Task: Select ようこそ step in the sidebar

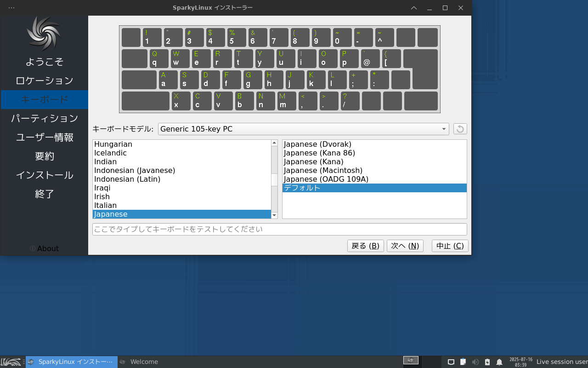Action: point(44,62)
